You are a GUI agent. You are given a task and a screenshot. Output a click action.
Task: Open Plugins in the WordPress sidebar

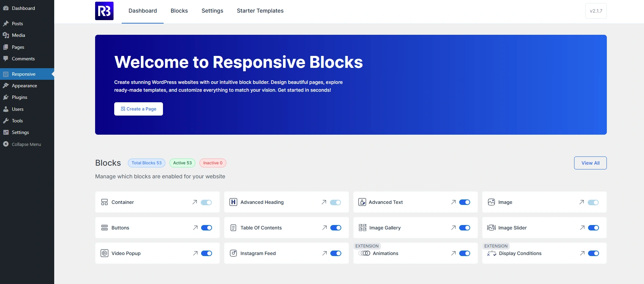point(27,97)
